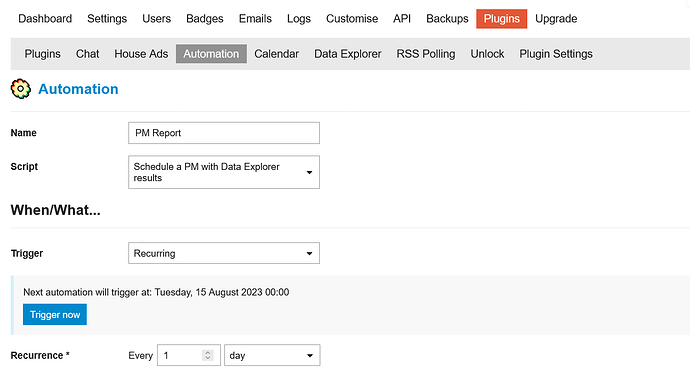The height and width of the screenshot is (368, 690).
Task: Select the highlighted Plugins top tab
Action: [502, 19]
